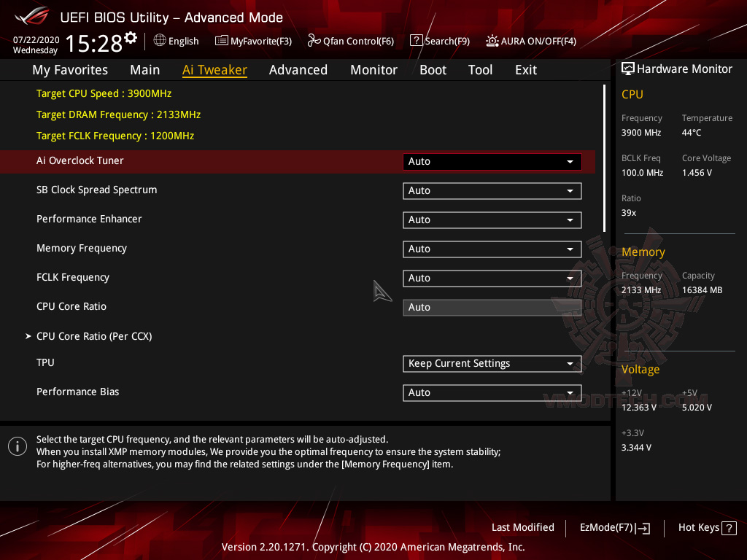Expand CPU Core Ratio (Per CCX) settings
This screenshot has width=747, height=560.
[x=95, y=336]
